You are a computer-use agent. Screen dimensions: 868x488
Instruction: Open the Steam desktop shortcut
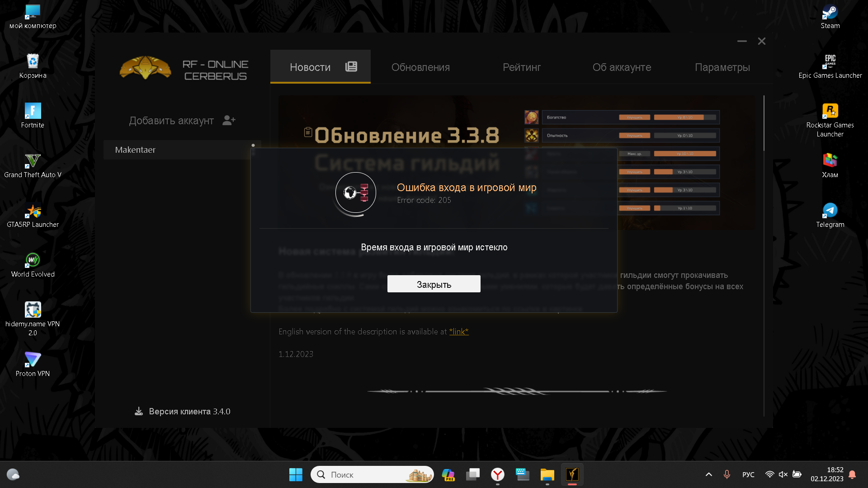(830, 17)
